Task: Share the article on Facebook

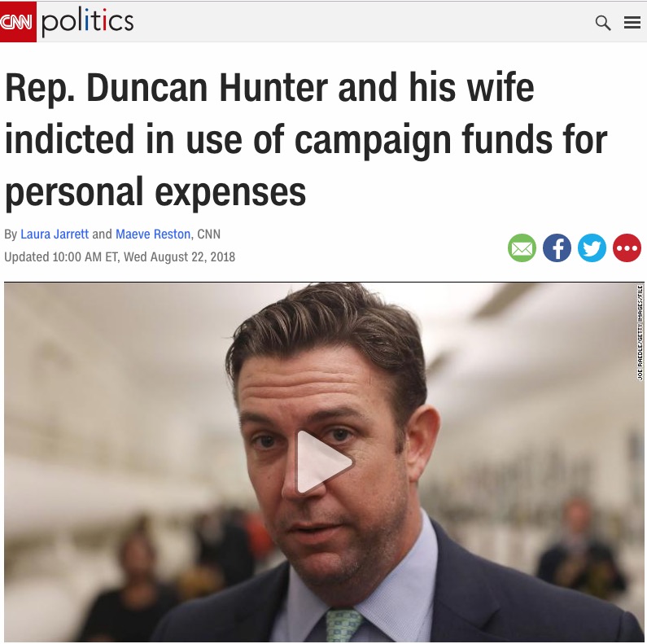Action: [x=557, y=248]
